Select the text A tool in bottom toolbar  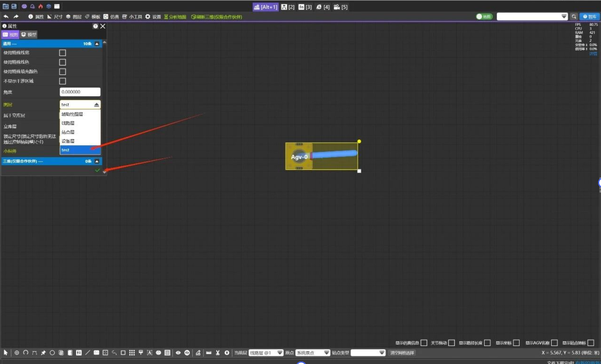pos(150,353)
